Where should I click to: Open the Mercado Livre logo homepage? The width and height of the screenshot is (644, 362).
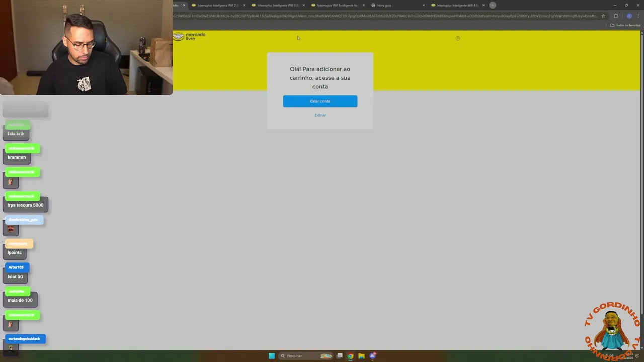(x=189, y=37)
